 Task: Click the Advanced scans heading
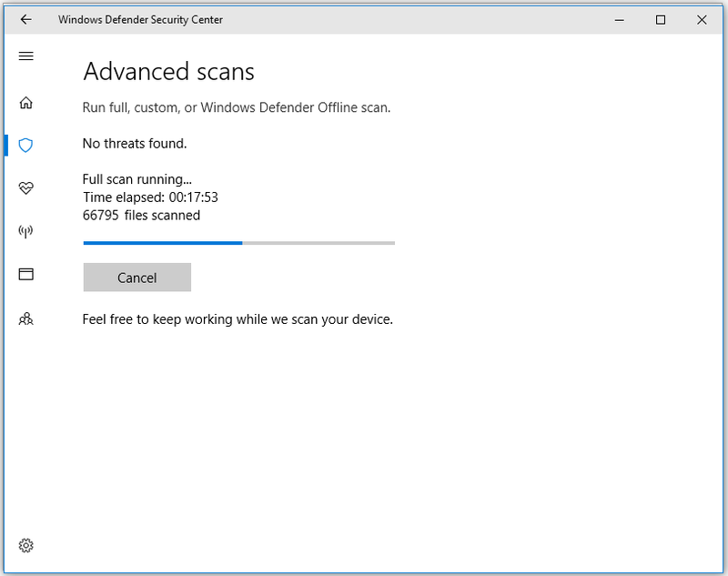click(x=169, y=72)
